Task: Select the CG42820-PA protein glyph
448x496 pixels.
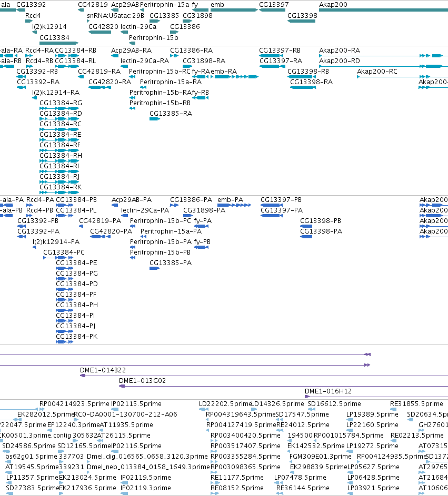Action: (x=101, y=237)
